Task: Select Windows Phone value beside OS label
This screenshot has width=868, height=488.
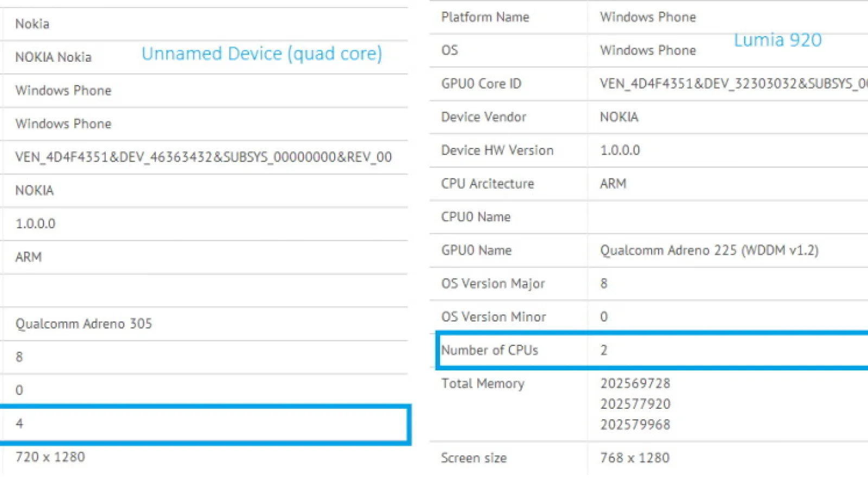Action: coord(648,50)
